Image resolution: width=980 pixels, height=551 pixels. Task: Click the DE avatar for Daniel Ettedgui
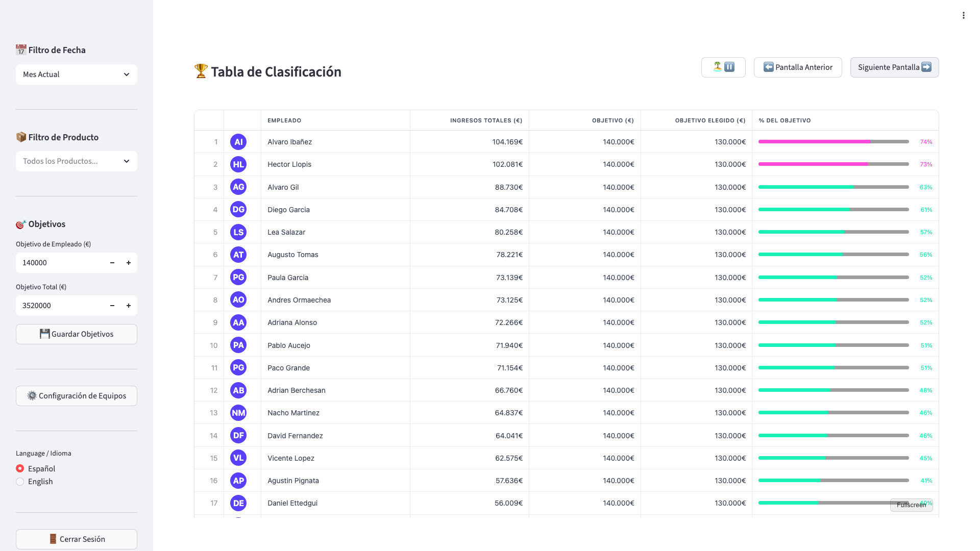(x=238, y=503)
